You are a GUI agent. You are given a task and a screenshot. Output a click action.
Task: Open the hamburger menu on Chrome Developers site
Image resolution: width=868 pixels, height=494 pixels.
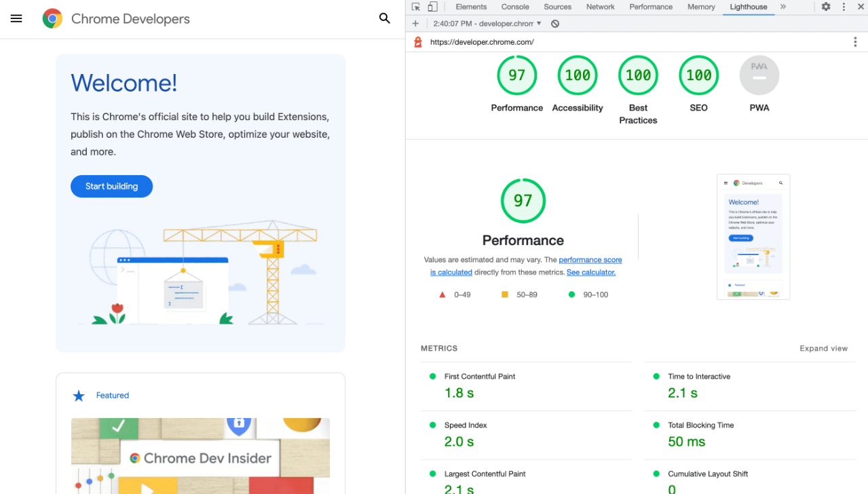pyautogui.click(x=16, y=18)
